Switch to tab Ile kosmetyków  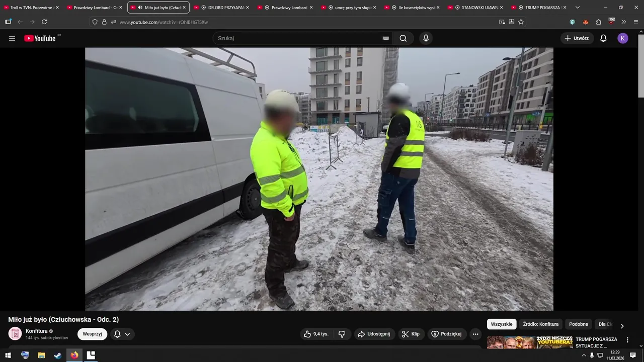(x=413, y=8)
